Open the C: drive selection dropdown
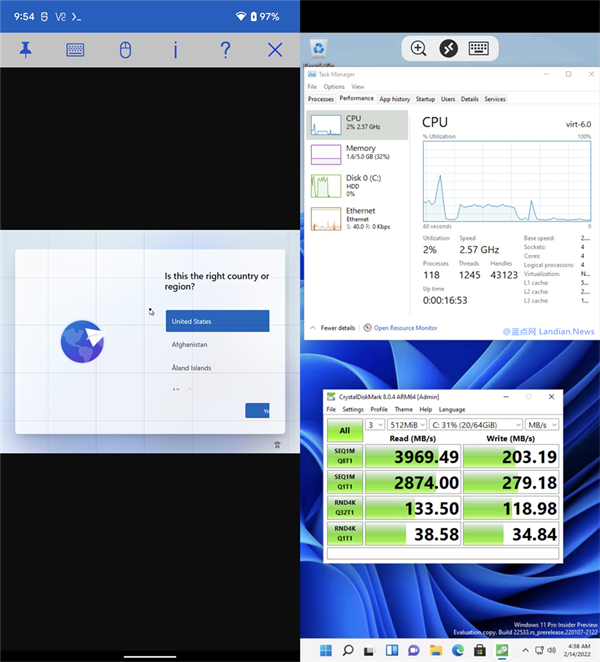 [x=476, y=425]
